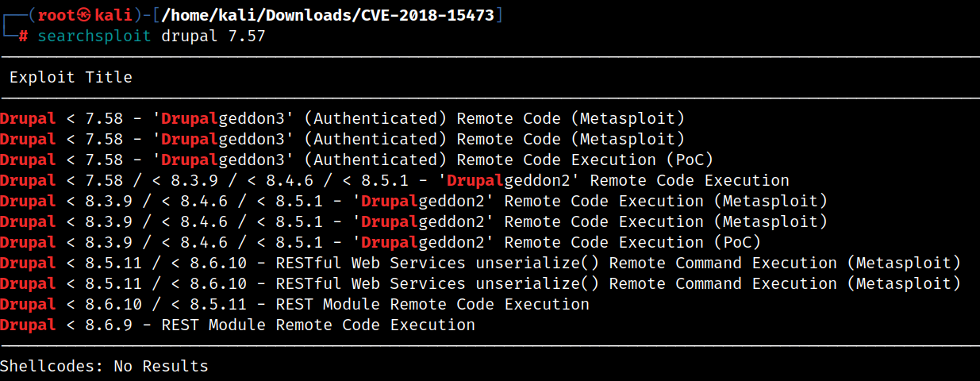Select the 'Drupal < 8.6.9' REST Module line
The height and width of the screenshot is (381, 980).
click(237, 325)
